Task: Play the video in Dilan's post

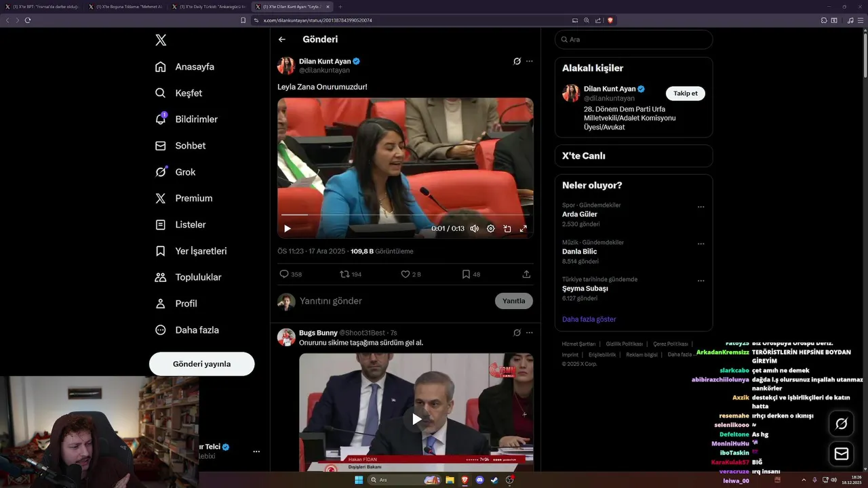Action: 287,228
